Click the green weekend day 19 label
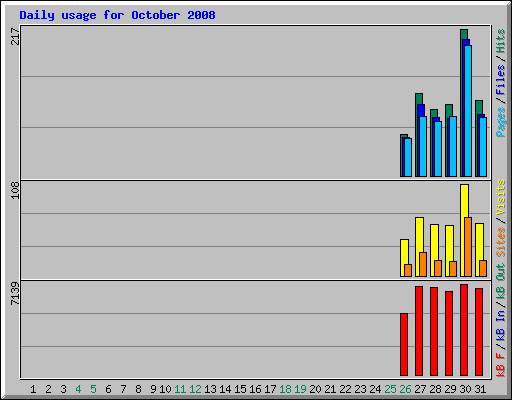The image size is (512, 400). point(300,389)
